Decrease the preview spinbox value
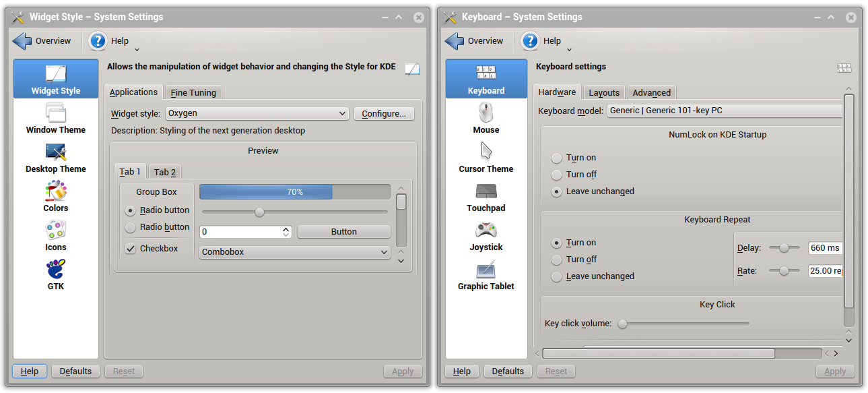The width and height of the screenshot is (868, 393). point(286,235)
